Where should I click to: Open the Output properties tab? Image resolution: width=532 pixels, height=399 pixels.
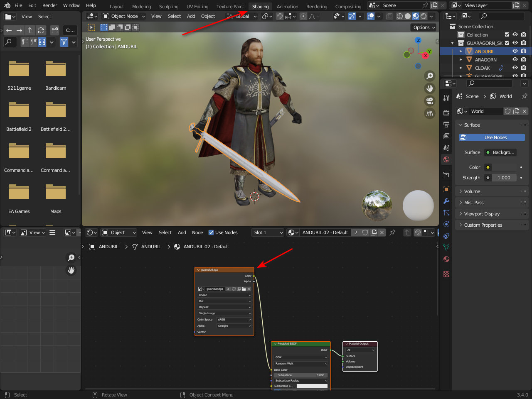(446, 125)
